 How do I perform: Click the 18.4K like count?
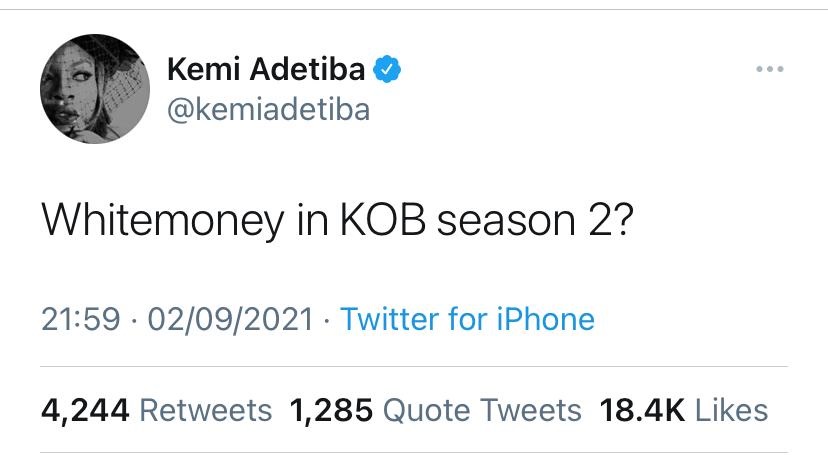[641, 409]
